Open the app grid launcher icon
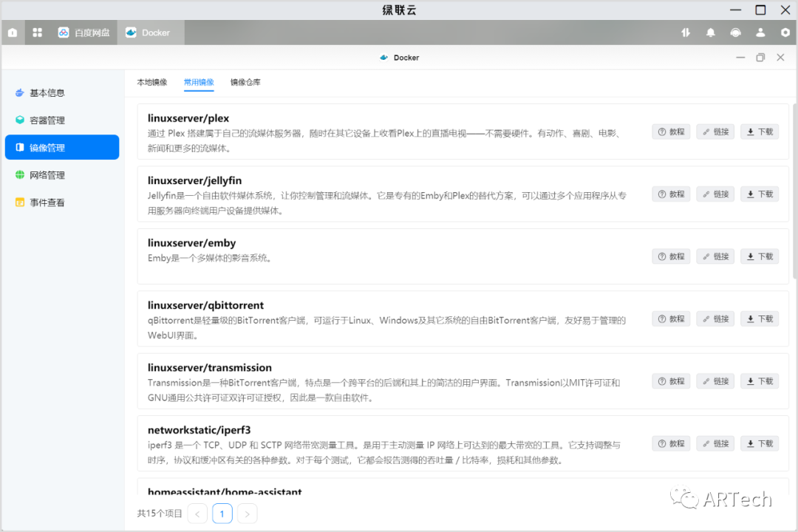798x532 pixels. point(37,33)
